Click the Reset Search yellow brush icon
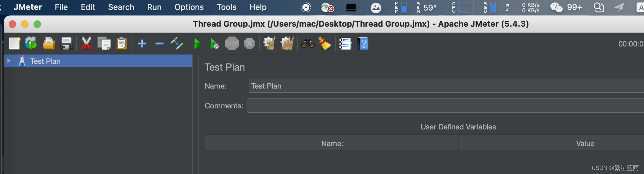This screenshot has width=644, height=174. click(325, 44)
